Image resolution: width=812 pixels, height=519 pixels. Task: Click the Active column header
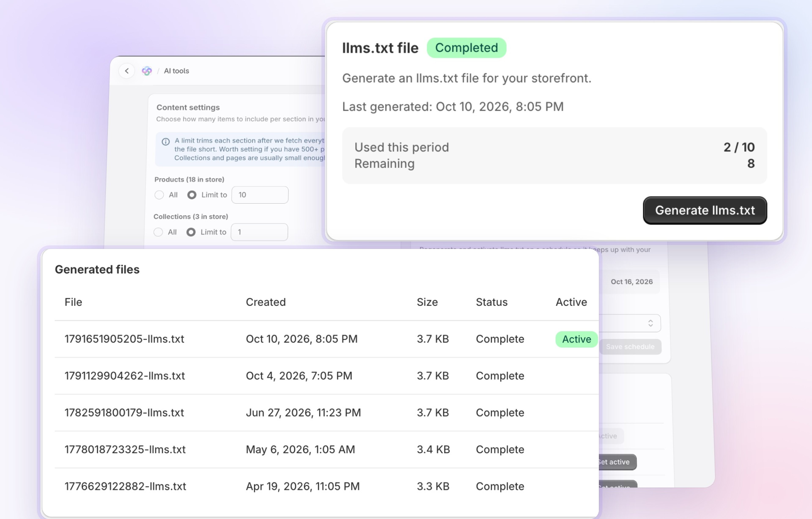click(571, 302)
